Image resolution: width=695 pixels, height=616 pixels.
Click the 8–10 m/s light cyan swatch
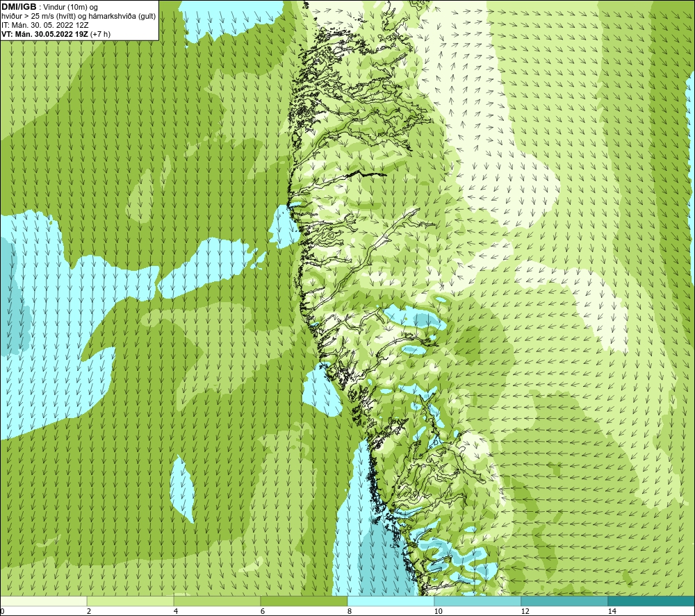click(391, 601)
